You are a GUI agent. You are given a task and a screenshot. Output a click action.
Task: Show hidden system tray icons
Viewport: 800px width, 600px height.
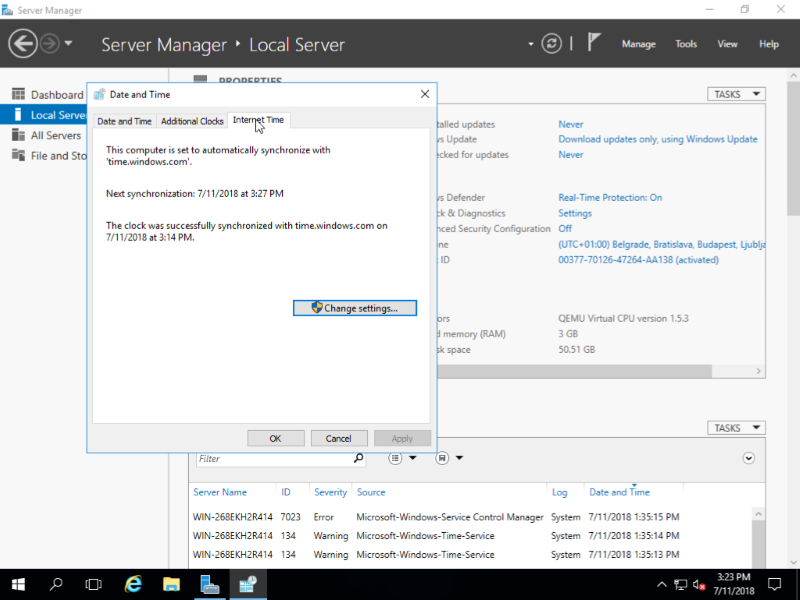(x=661, y=585)
